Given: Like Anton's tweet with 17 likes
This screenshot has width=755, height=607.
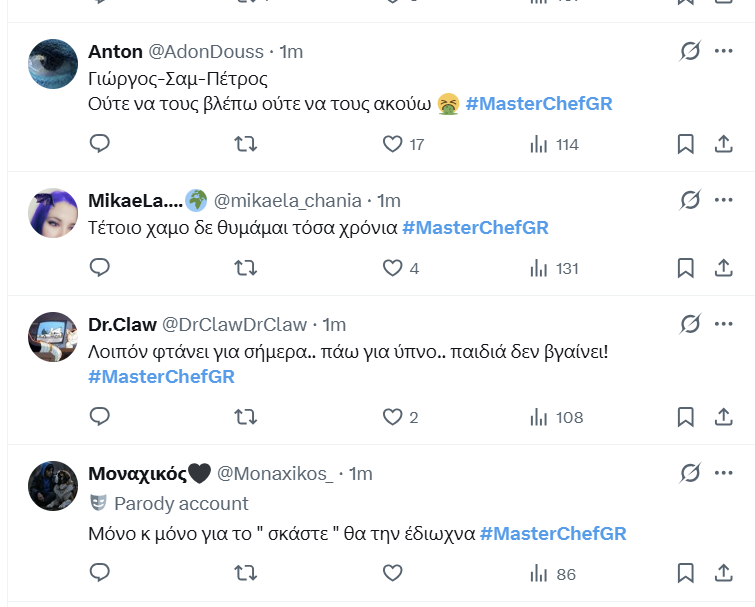Looking at the screenshot, I should point(393,144).
